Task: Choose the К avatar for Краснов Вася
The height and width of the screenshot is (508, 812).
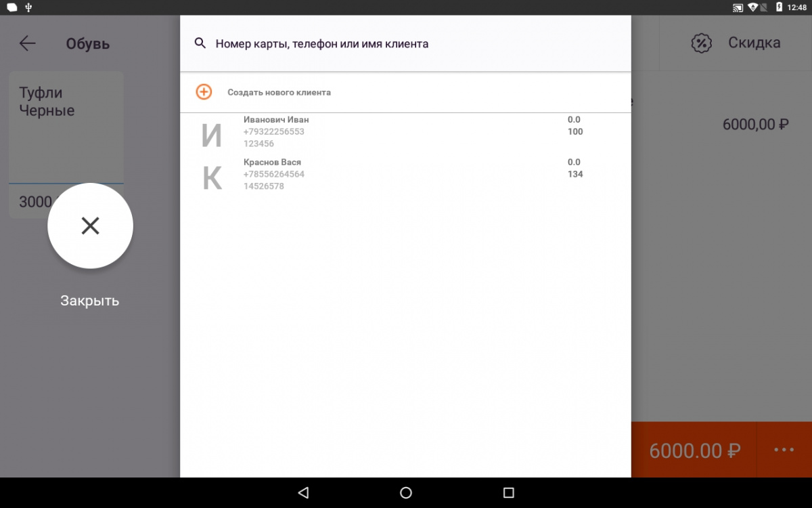Action: (212, 178)
